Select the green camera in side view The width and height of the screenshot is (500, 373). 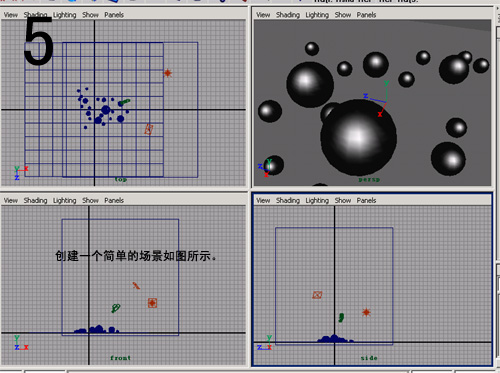(341, 317)
